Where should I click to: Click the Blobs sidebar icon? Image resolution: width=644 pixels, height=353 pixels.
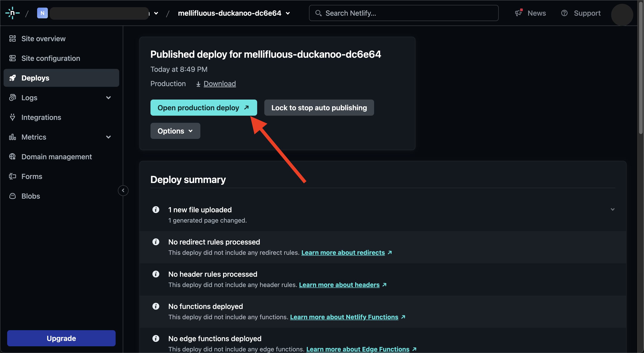point(13,196)
